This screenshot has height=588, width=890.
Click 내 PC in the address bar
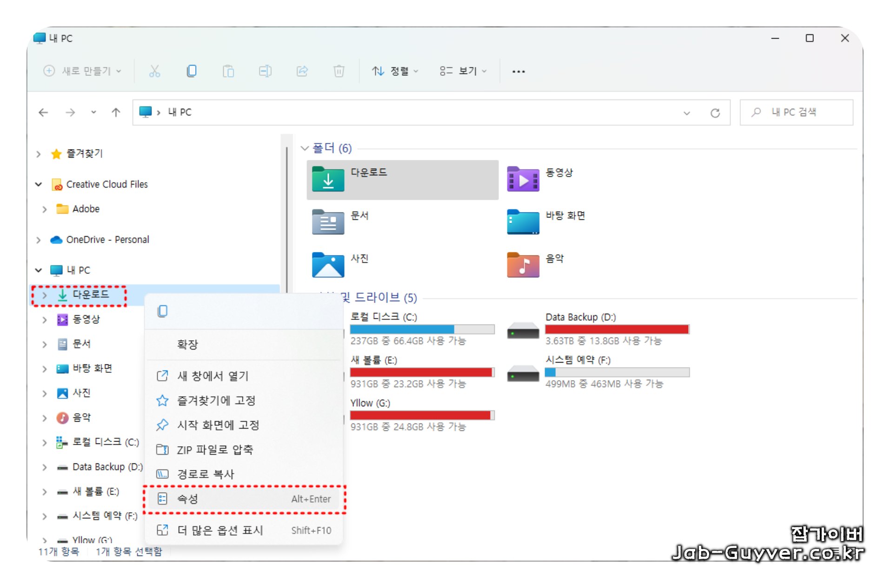coord(179,112)
